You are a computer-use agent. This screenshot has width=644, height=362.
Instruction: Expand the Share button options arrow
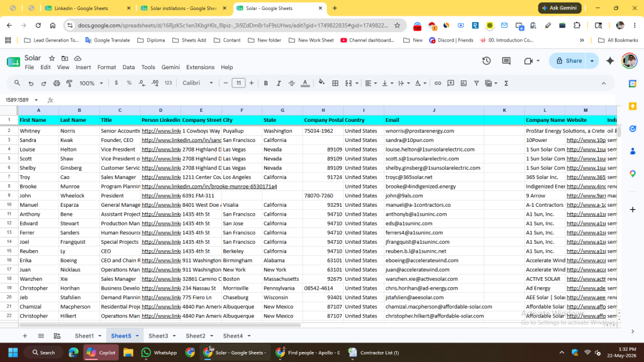592,61
